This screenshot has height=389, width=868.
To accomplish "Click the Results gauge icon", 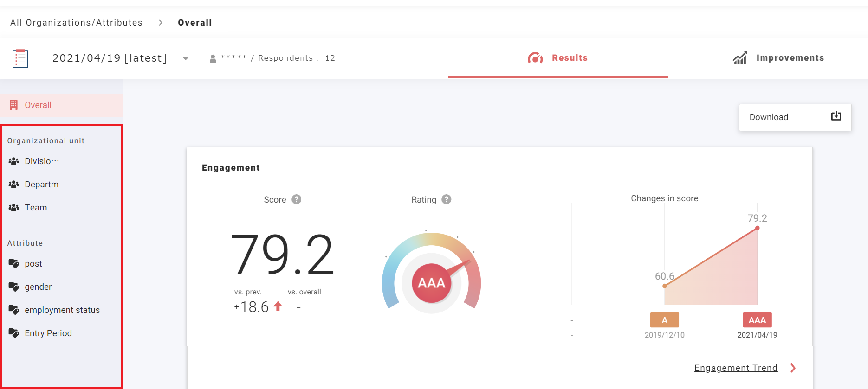I will [535, 58].
